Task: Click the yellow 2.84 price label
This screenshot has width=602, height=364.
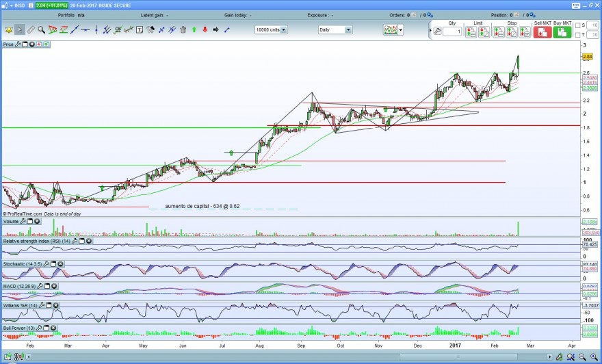Action: [x=588, y=57]
